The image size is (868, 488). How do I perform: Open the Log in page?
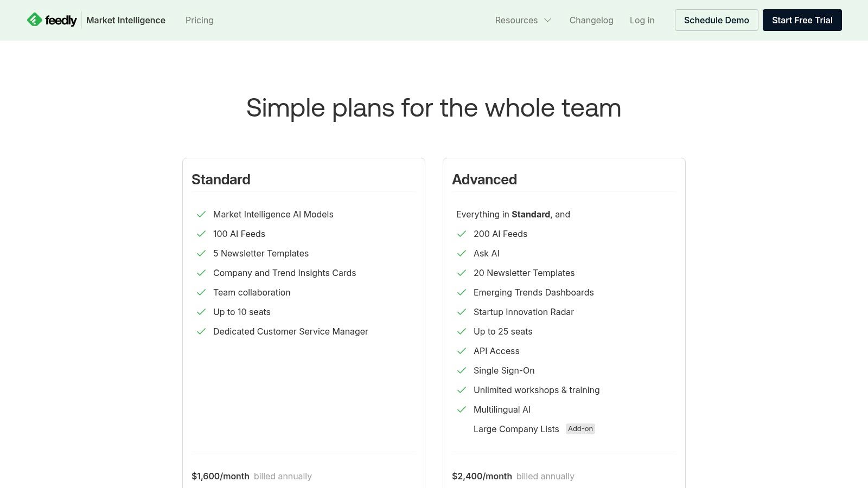point(642,20)
